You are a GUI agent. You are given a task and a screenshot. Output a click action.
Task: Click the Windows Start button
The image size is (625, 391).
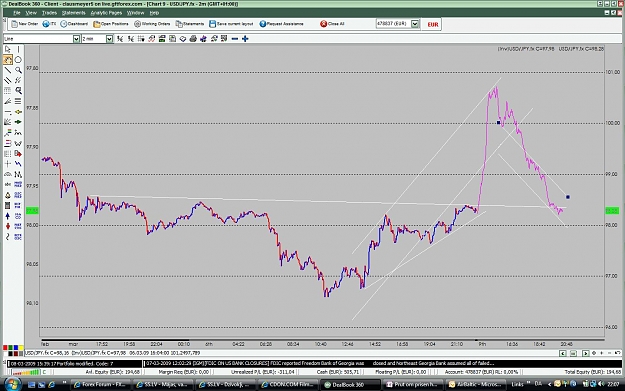tap(12, 384)
